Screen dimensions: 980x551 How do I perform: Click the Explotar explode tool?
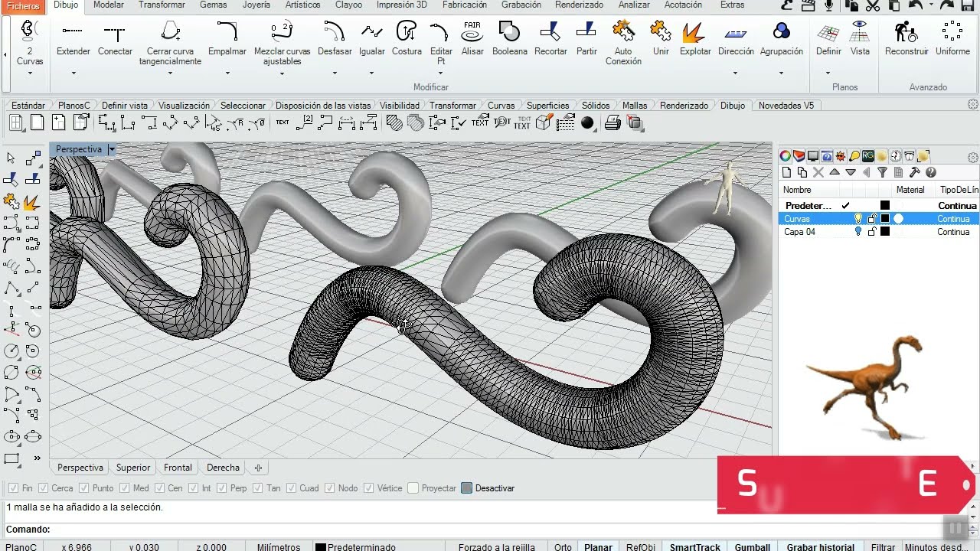[x=695, y=38]
